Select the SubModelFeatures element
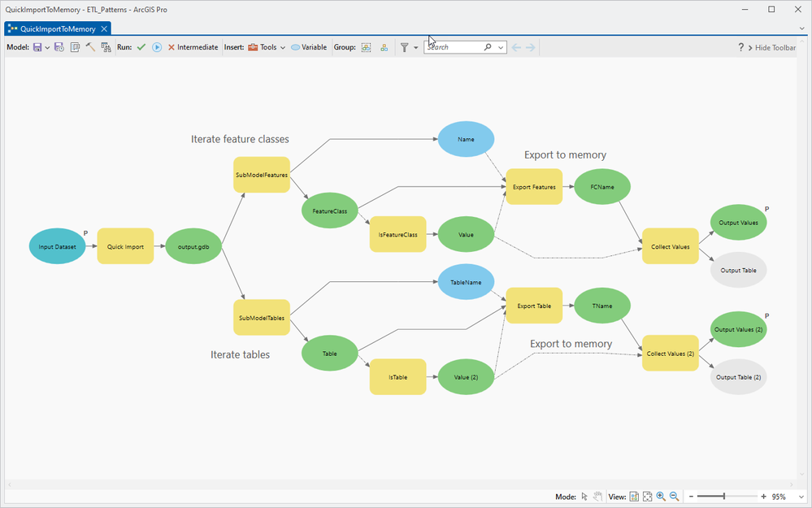The image size is (812, 508). click(x=262, y=175)
